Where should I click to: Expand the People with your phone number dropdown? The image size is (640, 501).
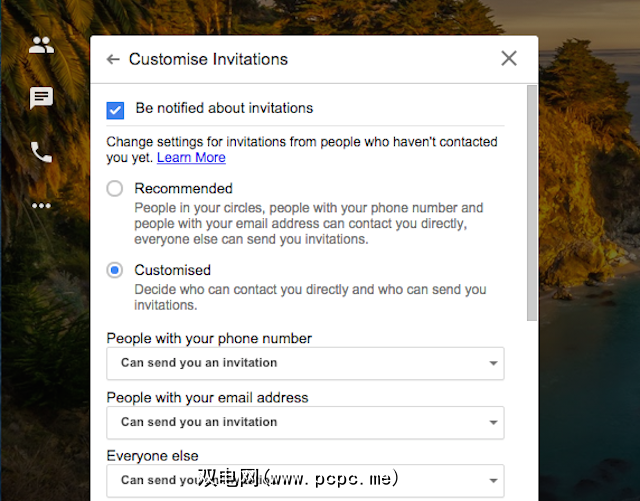pyautogui.click(x=305, y=363)
